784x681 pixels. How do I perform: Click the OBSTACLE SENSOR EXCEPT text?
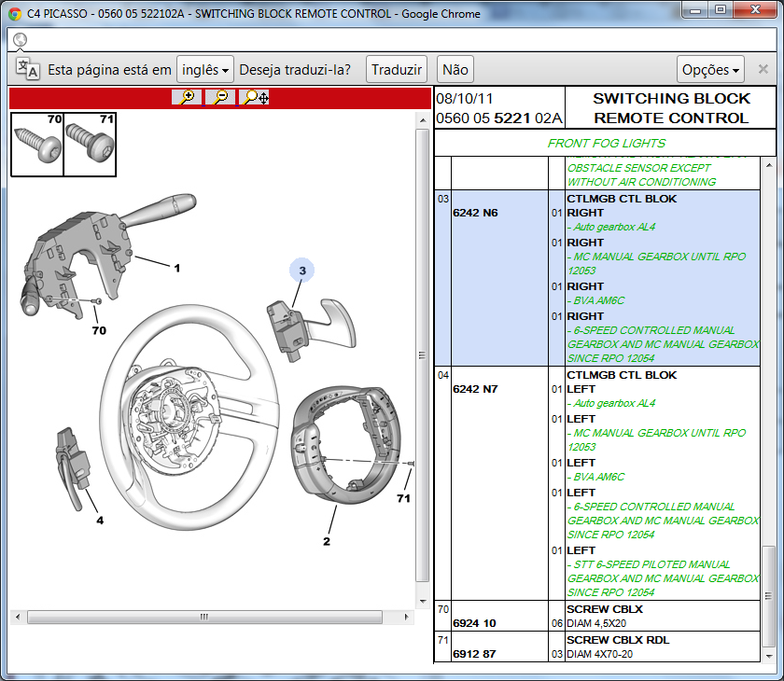coord(639,168)
